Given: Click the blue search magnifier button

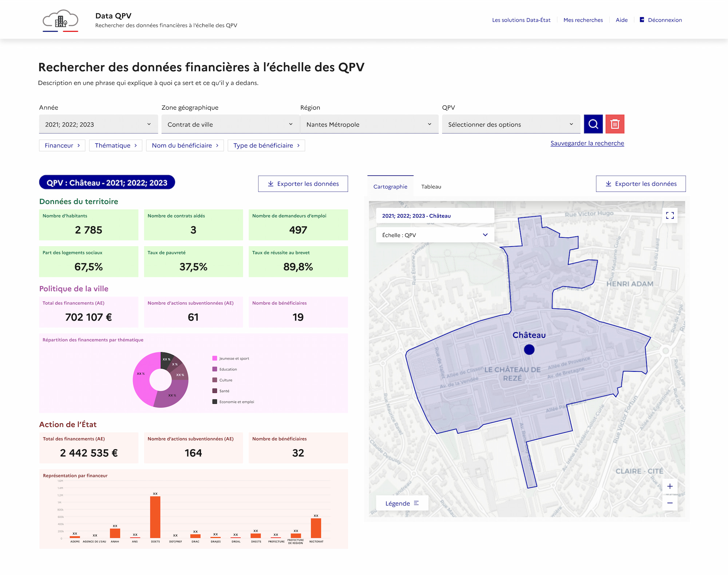Looking at the screenshot, I should pyautogui.click(x=593, y=124).
